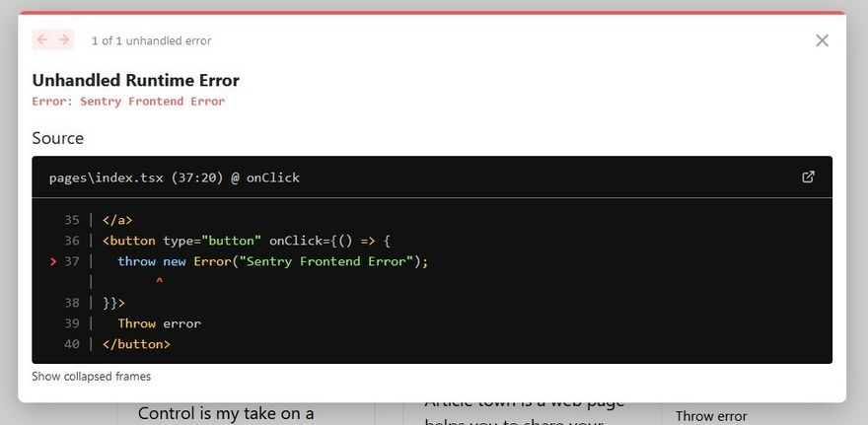Viewport: 868px width, 425px height.
Task: Click the closing button tag on line 40
Action: [x=136, y=344]
